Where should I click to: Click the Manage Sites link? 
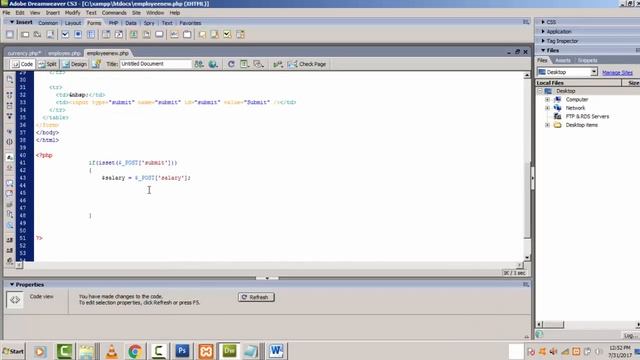click(617, 73)
